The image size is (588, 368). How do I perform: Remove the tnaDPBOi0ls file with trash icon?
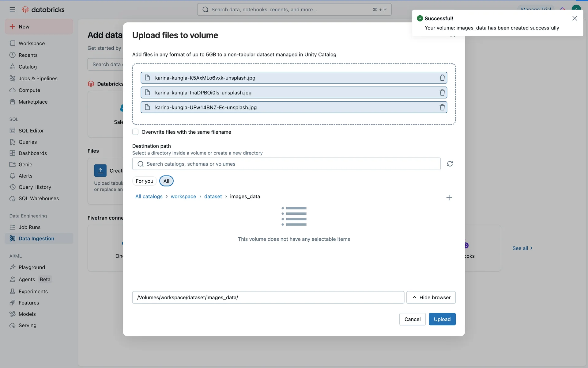(x=442, y=93)
